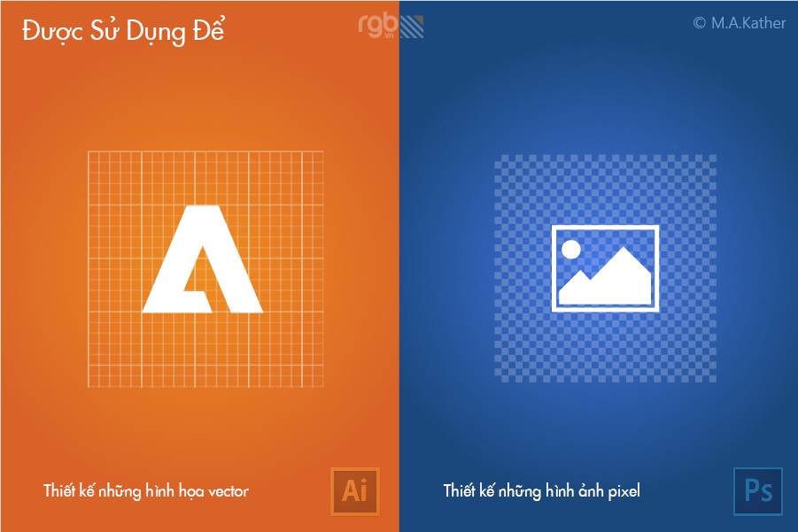Click the Photoshop Ps icon
The height and width of the screenshot is (532, 798).
click(758, 491)
